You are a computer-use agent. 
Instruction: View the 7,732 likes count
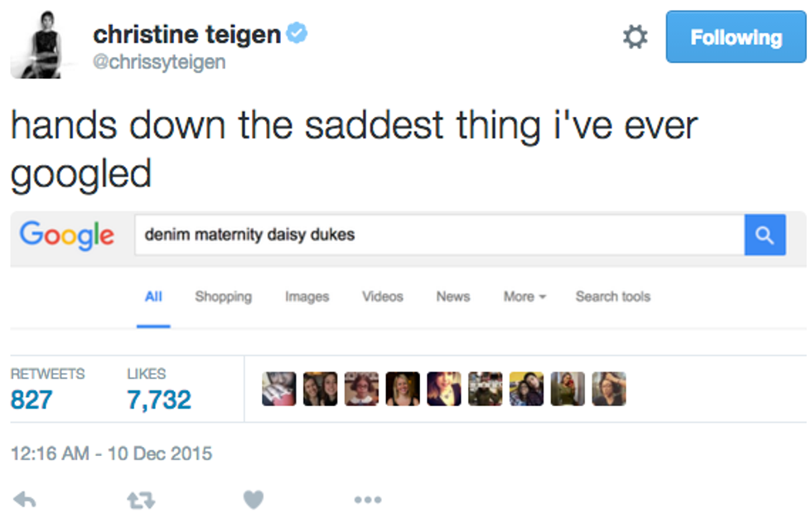pos(158,400)
